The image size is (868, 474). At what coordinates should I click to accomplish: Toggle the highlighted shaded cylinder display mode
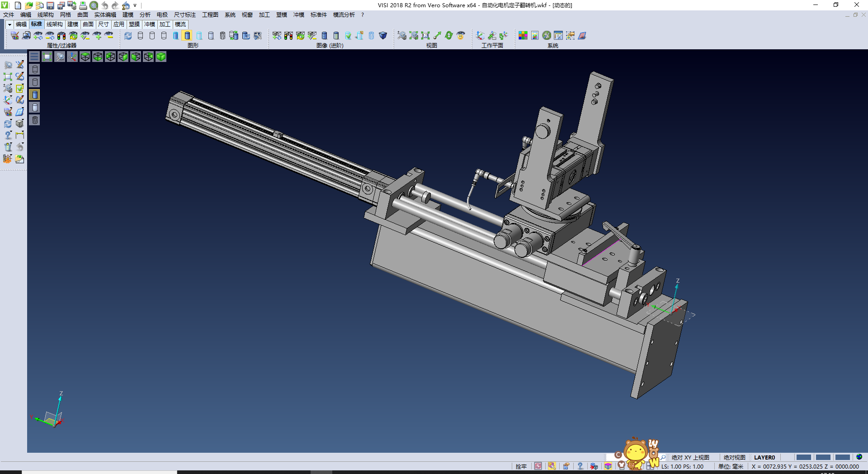click(187, 35)
